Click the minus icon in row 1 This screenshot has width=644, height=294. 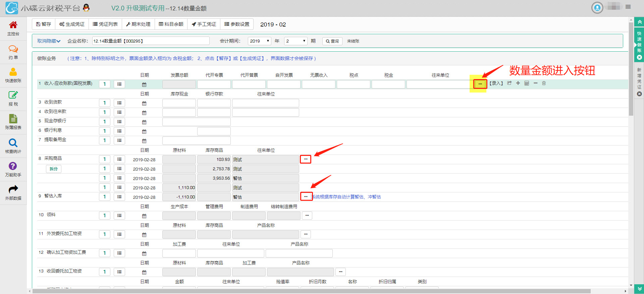coord(535,83)
